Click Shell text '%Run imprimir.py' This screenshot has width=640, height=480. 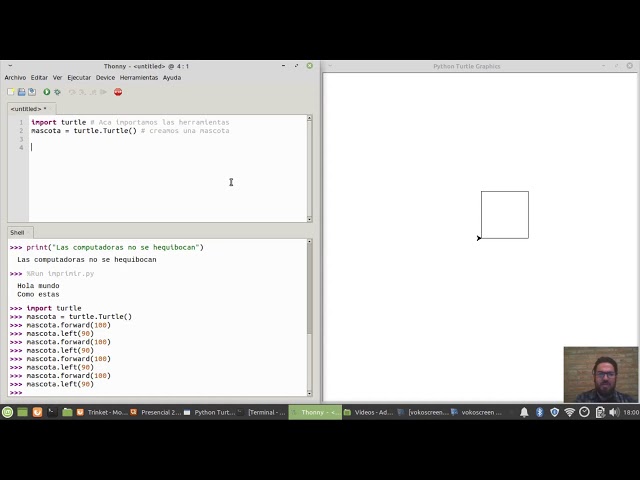(x=60, y=274)
